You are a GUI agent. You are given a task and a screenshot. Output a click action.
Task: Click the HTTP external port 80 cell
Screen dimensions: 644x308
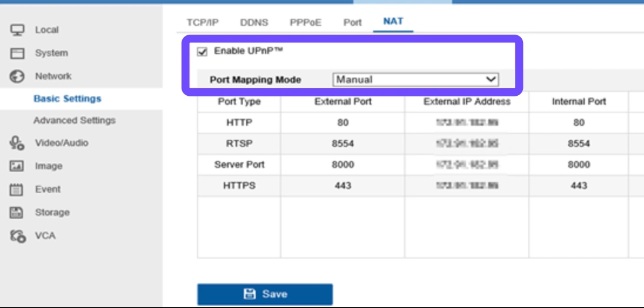pyautogui.click(x=343, y=123)
